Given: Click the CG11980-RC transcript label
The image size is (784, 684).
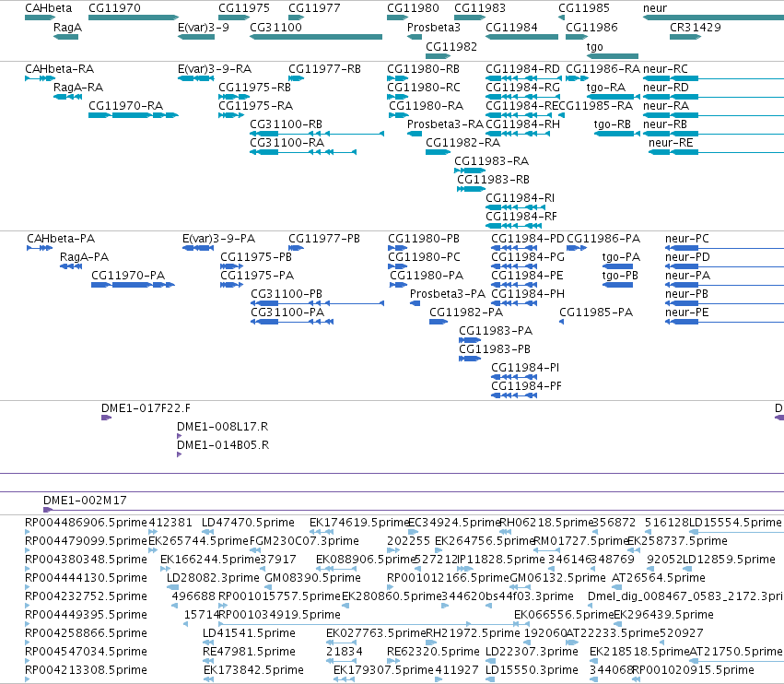Looking at the screenshot, I should [424, 87].
